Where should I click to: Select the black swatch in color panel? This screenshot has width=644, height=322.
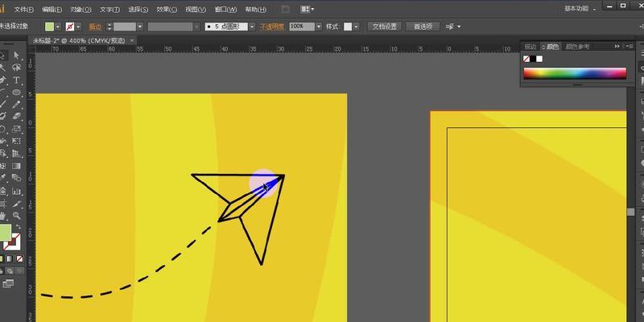(533, 59)
